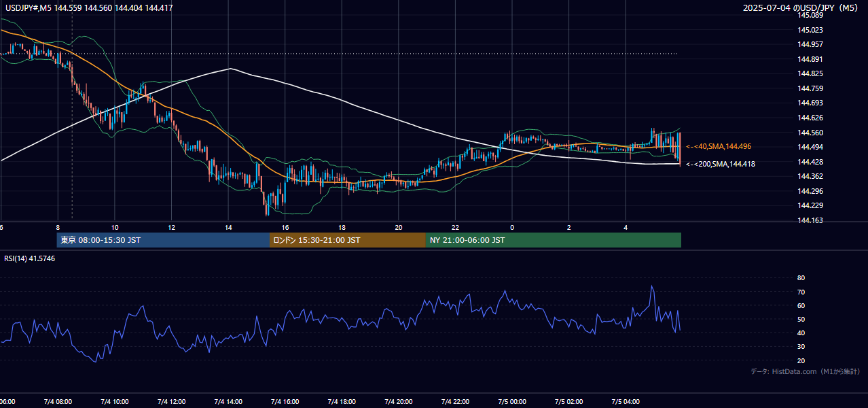Click price axis value 144.494
Image resolution: width=868 pixels, height=408 pixels.
tap(810, 147)
